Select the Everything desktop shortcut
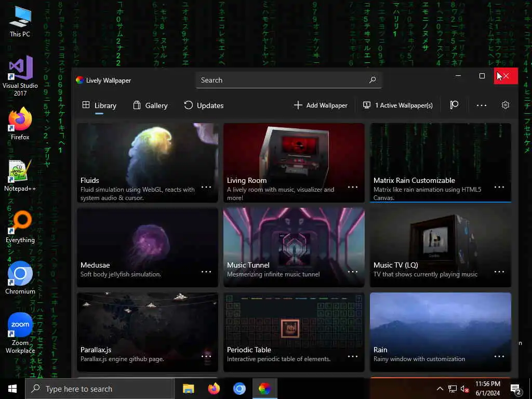The height and width of the screenshot is (399, 532). 20,227
